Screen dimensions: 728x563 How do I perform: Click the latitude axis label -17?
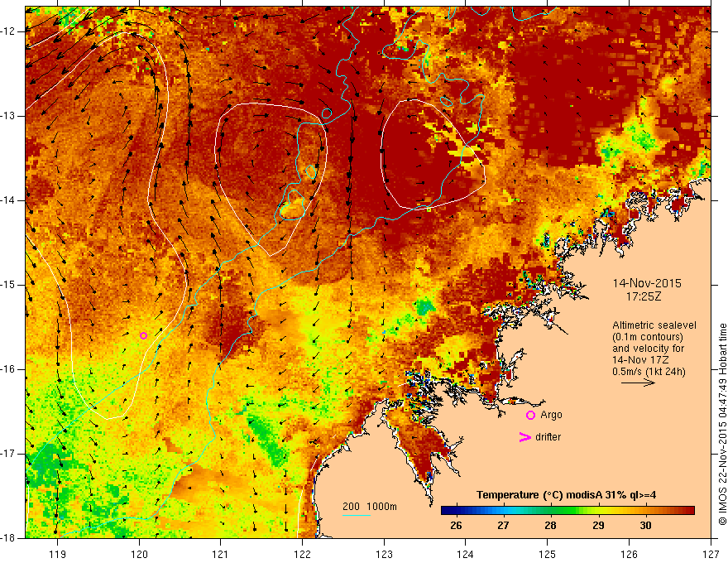(x=8, y=454)
